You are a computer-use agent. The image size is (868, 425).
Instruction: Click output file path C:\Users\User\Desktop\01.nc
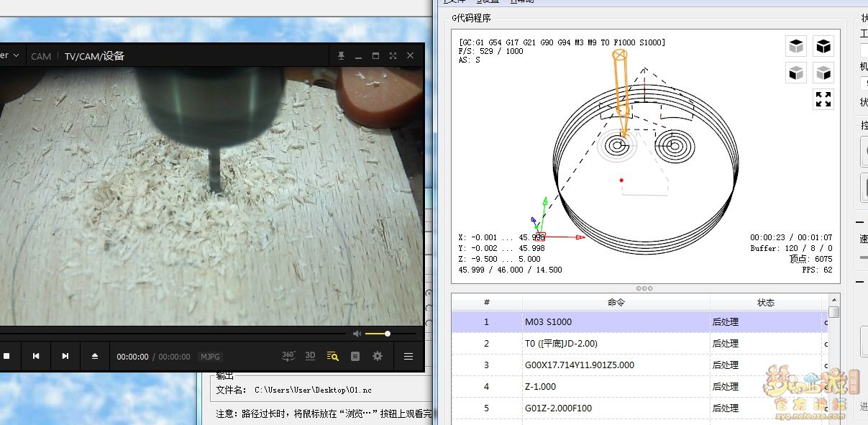click(x=313, y=390)
